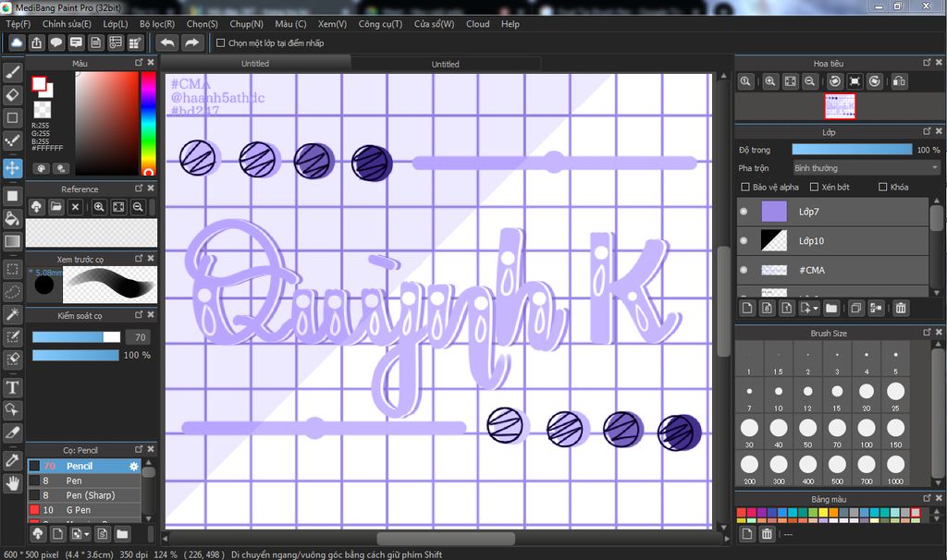
Task: Close the Reference panel
Action: (x=151, y=189)
